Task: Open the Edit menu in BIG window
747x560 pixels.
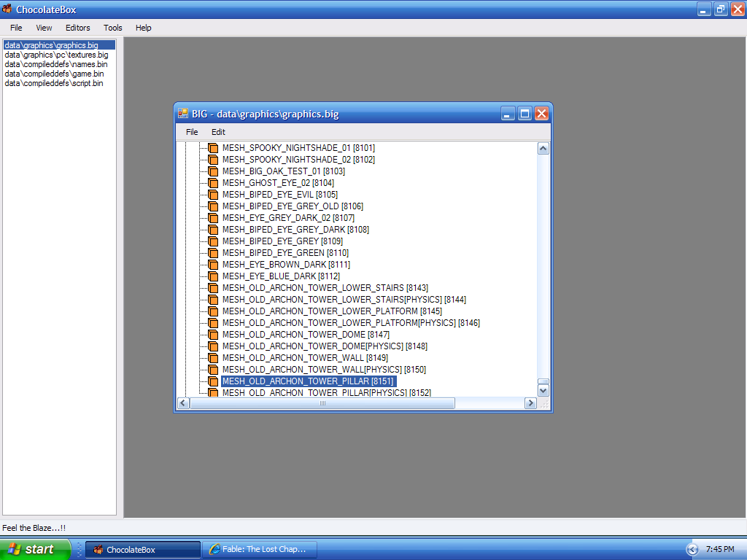Action: pyautogui.click(x=218, y=132)
